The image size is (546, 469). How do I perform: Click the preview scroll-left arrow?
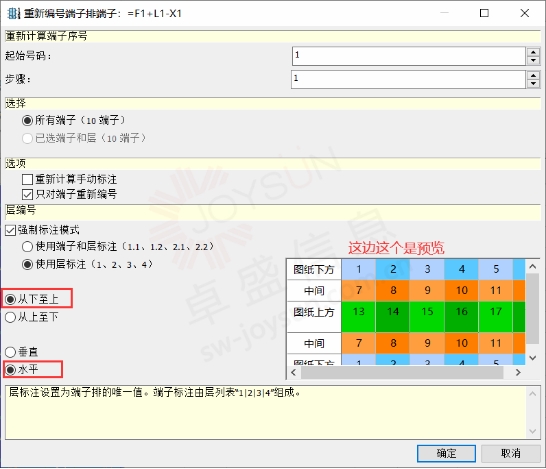tap(294, 372)
